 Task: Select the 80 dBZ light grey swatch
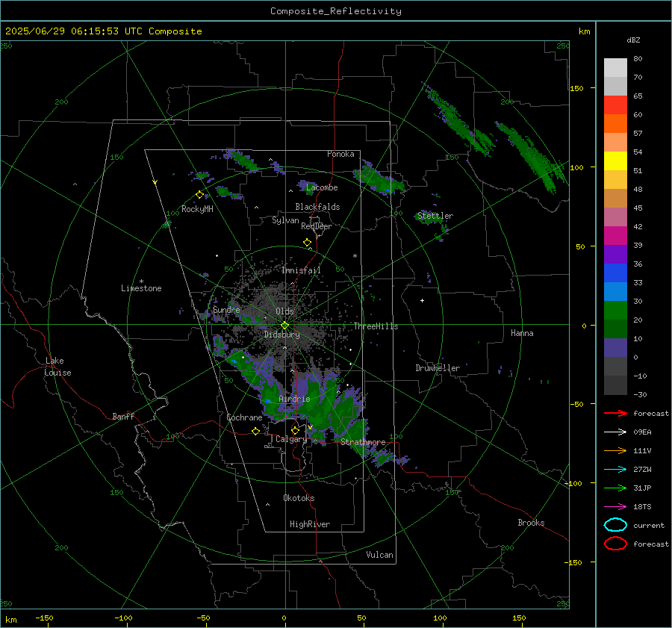[615, 68]
